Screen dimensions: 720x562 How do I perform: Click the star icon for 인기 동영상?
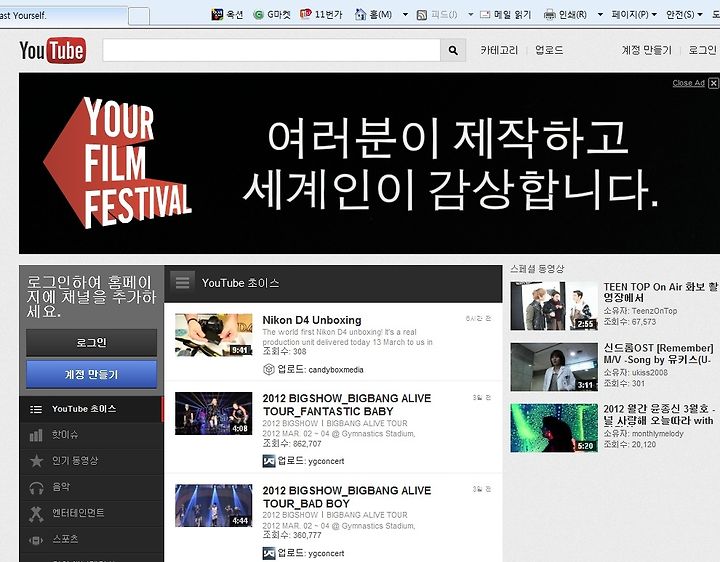[36, 461]
